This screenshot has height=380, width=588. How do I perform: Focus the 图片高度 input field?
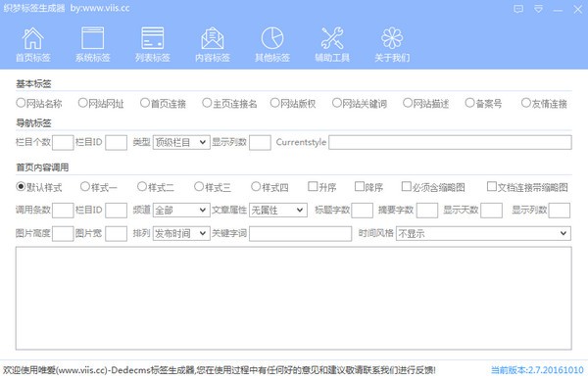(x=63, y=234)
